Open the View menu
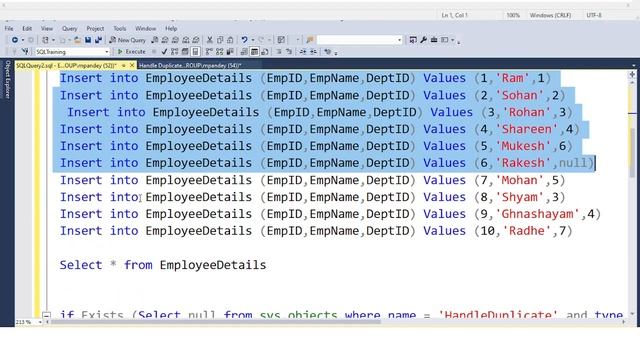The width and height of the screenshot is (640, 360). (47, 29)
